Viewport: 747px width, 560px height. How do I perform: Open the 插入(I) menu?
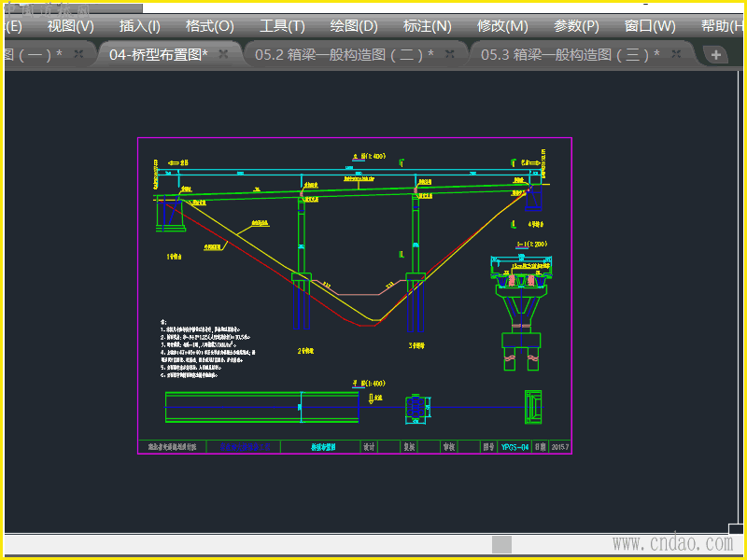140,26
